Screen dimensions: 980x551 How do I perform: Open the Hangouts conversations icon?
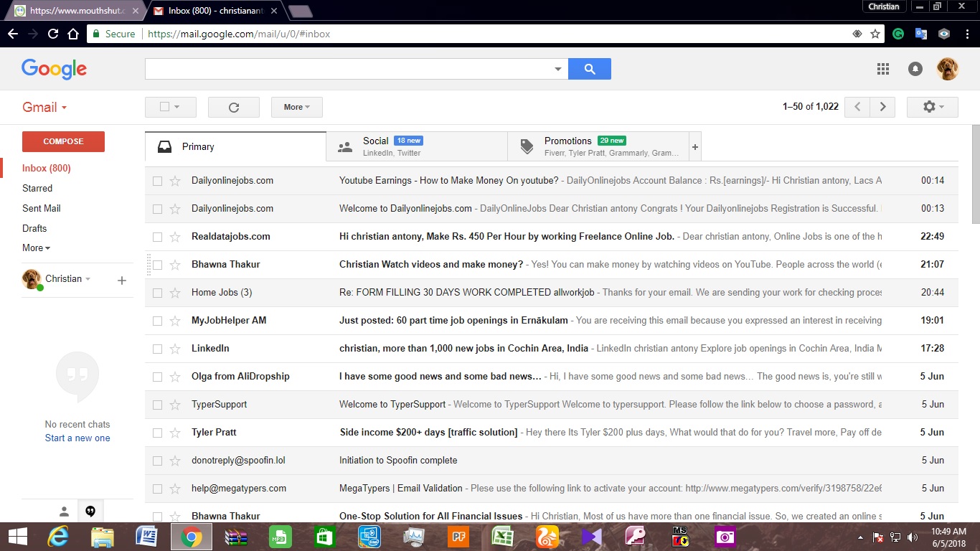tap(90, 511)
